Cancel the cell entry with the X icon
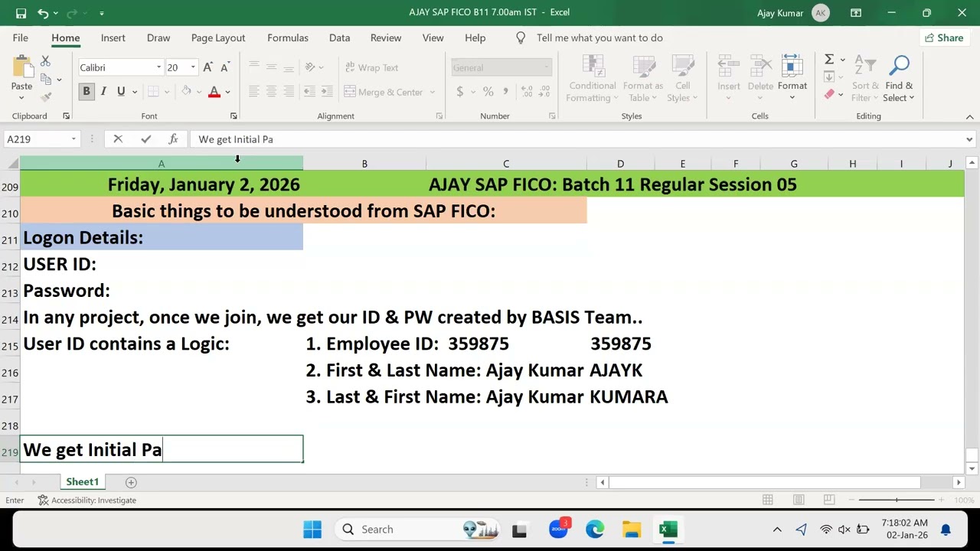Image resolution: width=980 pixels, height=551 pixels. [x=118, y=139]
